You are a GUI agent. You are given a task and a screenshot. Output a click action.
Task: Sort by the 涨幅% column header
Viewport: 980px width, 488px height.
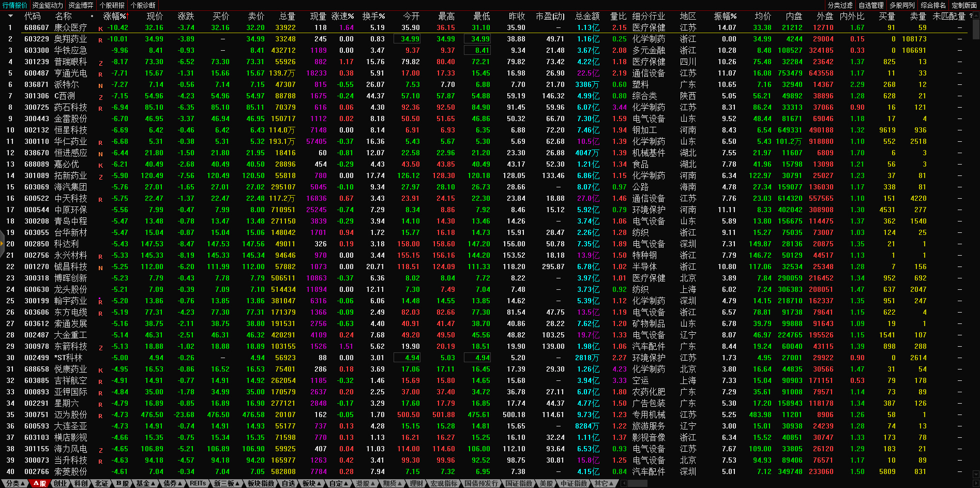[115, 17]
